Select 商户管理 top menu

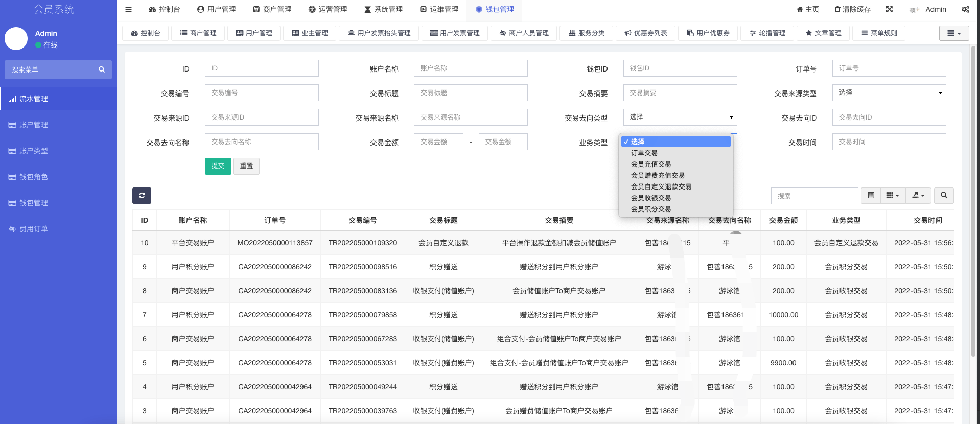coord(272,9)
